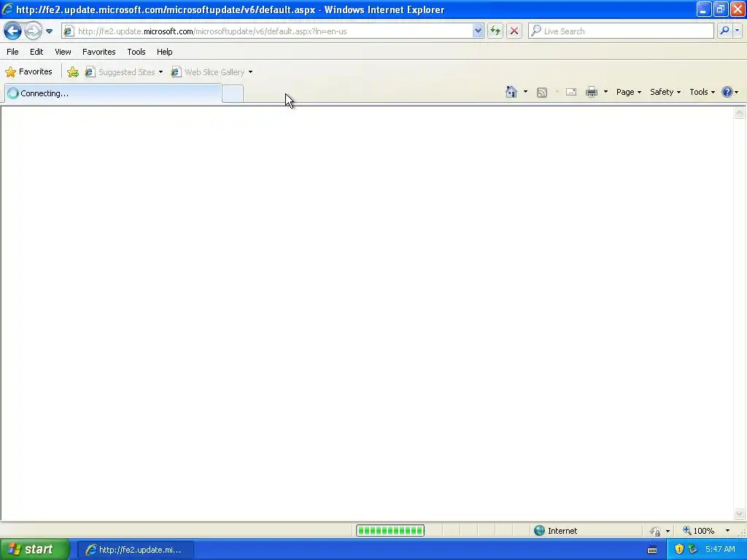
Task: Click the page icon in address bar
Action: point(69,31)
